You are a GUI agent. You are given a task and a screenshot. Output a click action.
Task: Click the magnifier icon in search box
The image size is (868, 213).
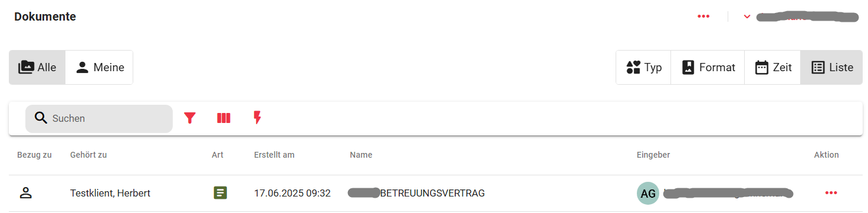click(41, 118)
